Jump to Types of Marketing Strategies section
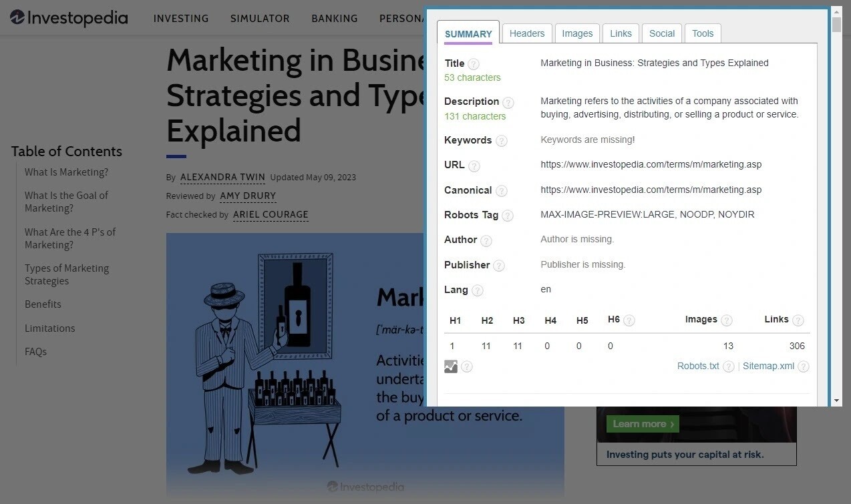 pyautogui.click(x=67, y=274)
